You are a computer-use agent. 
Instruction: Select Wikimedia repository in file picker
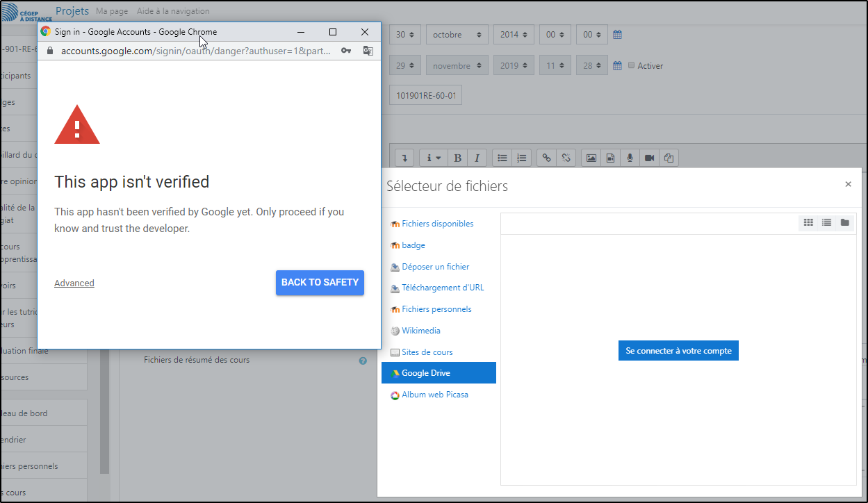(420, 331)
